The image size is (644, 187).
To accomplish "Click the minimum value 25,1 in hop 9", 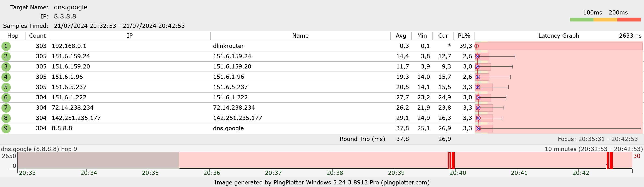I will 424,128.
